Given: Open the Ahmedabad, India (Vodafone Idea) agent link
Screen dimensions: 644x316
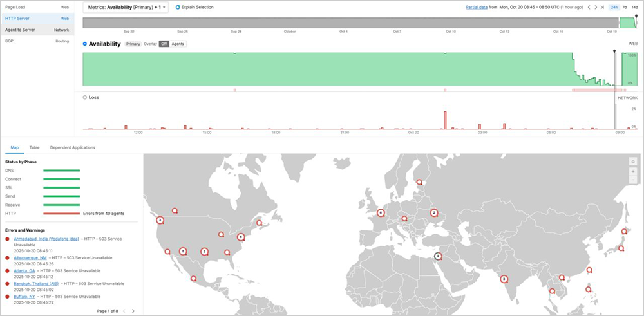Looking at the screenshot, I should 46,239.
